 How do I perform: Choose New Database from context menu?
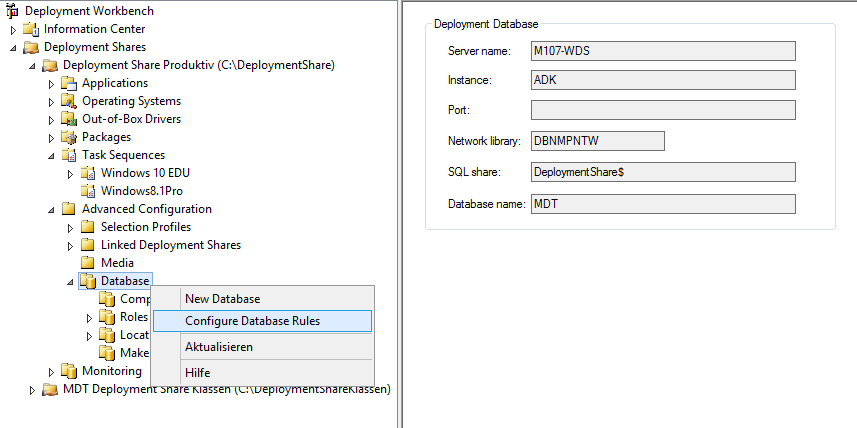[222, 299]
